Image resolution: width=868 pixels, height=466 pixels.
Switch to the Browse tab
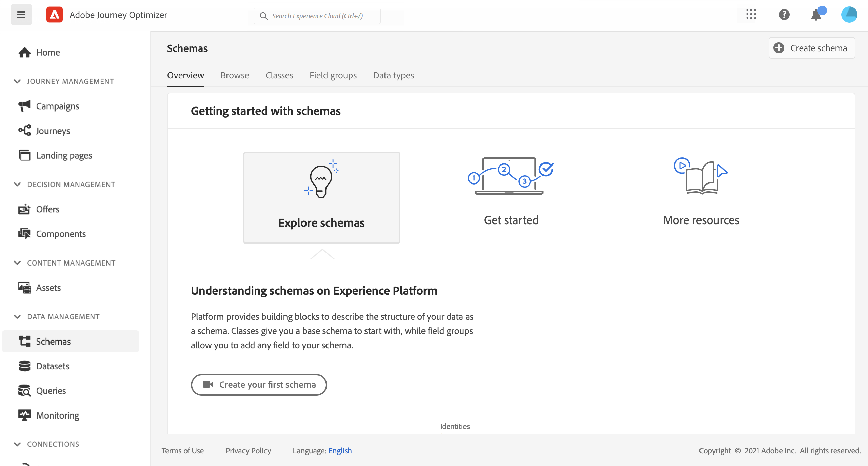235,75
